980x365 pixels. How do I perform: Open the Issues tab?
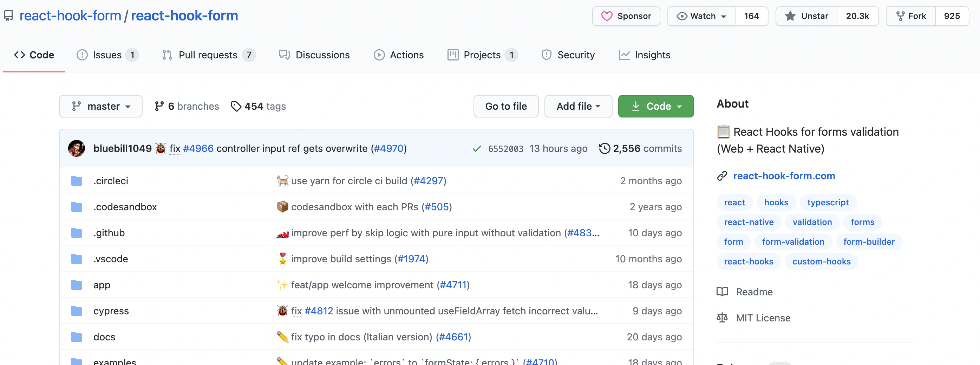coord(107,55)
